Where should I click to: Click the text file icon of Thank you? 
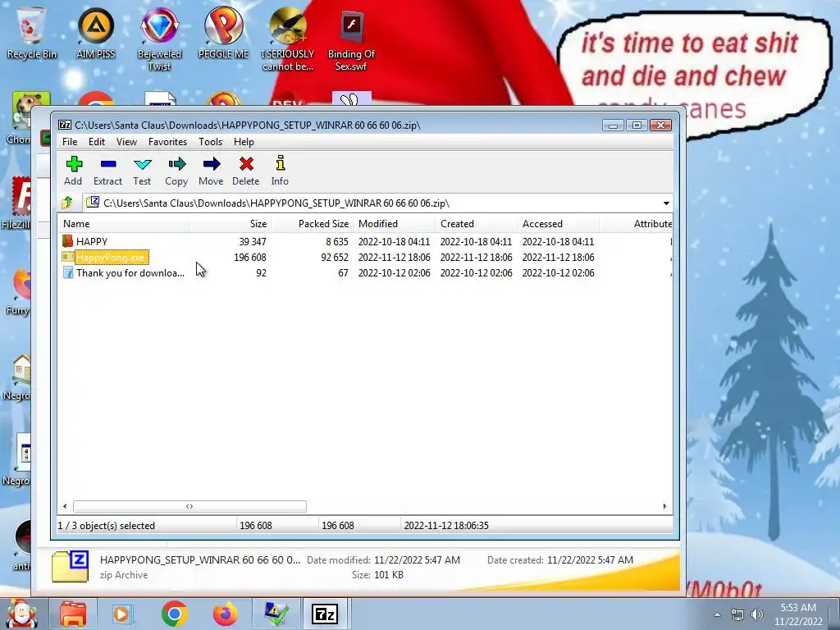(68, 272)
